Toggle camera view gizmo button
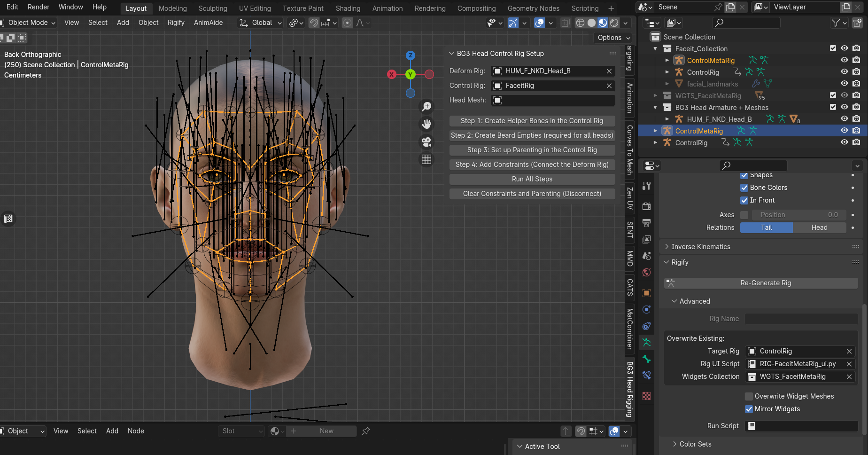 pyautogui.click(x=426, y=142)
